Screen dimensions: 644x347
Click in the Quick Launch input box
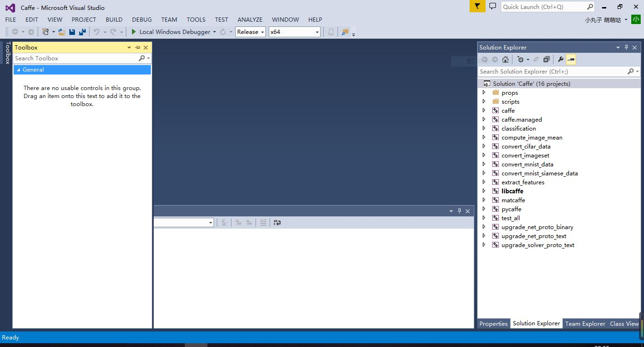(x=543, y=7)
